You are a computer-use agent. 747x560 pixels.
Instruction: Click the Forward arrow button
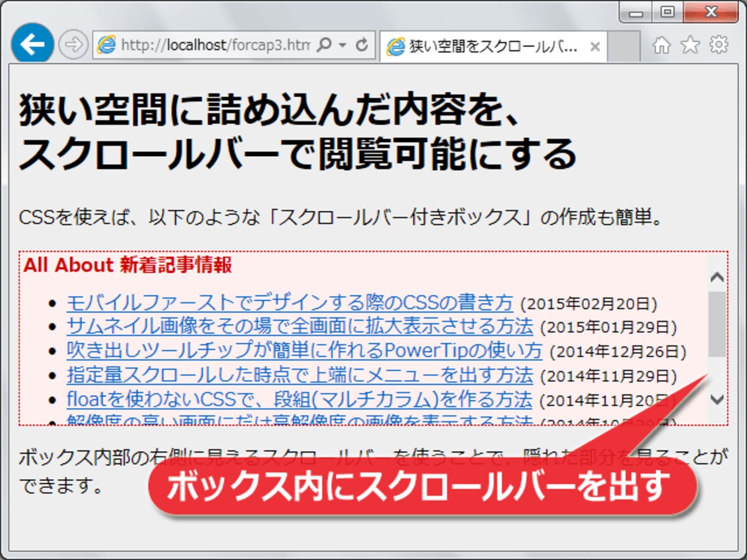(x=73, y=45)
